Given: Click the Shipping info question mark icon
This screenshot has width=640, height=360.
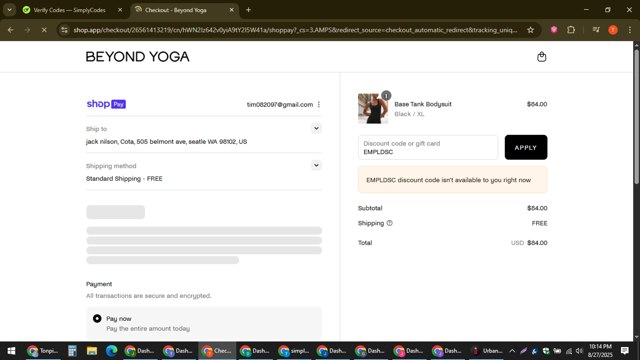Looking at the screenshot, I should [x=389, y=223].
